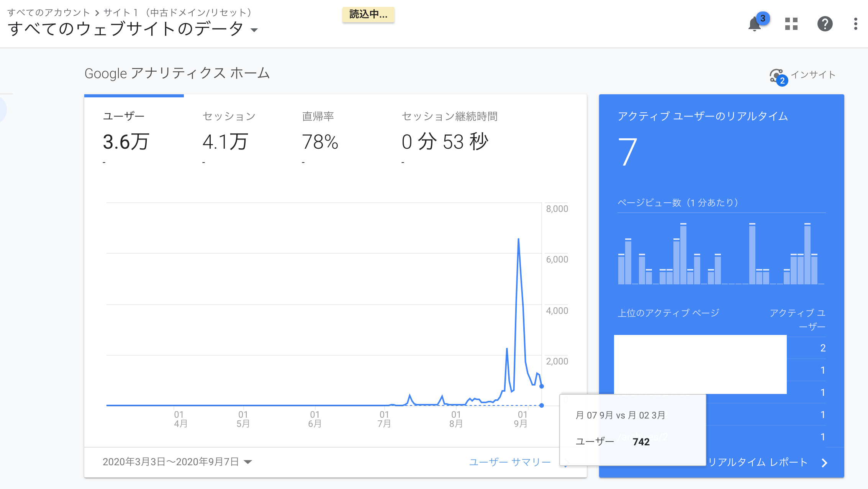Open the notifications bell icon
The image size is (868, 489).
point(754,24)
